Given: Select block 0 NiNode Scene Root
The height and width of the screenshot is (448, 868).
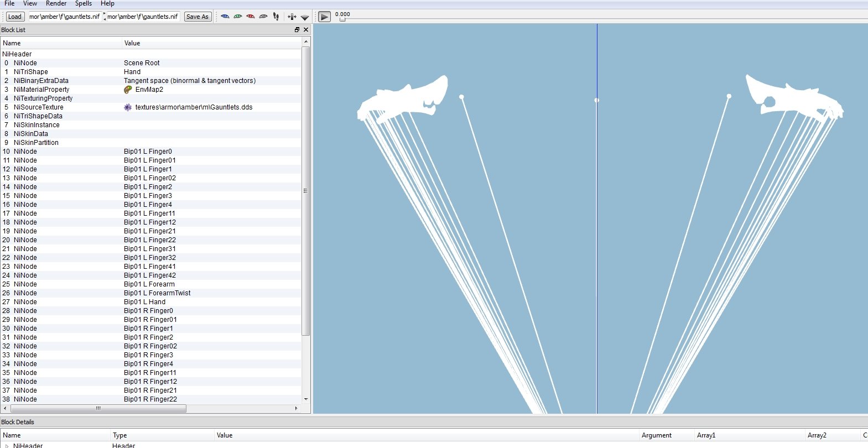Looking at the screenshot, I should (151, 63).
